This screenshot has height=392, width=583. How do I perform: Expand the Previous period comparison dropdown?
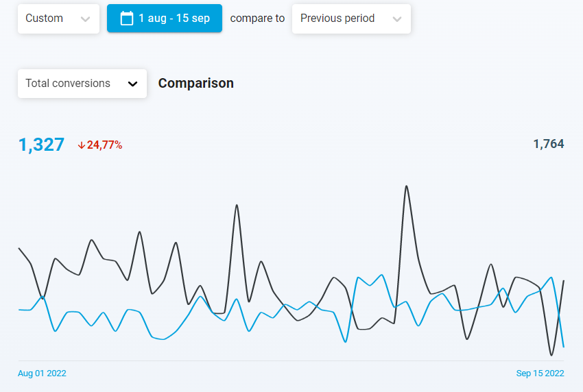point(351,19)
